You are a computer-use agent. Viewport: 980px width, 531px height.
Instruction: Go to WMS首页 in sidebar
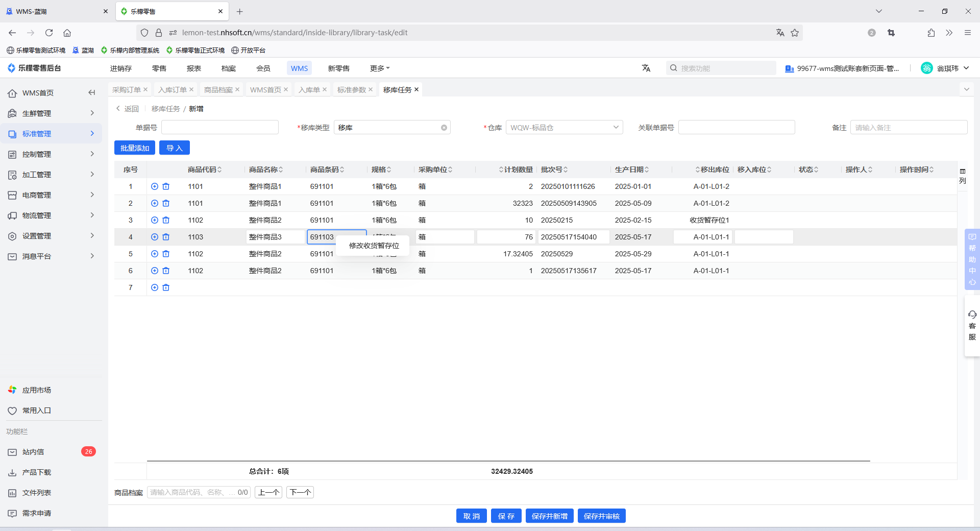[38, 93]
